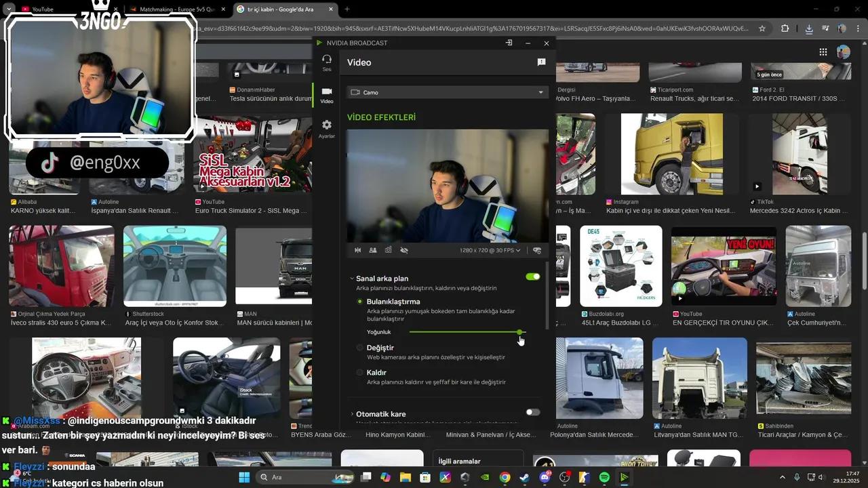Switch to the YouTube browser tab
Image resolution: width=868 pixels, height=488 pixels.
pos(41,9)
